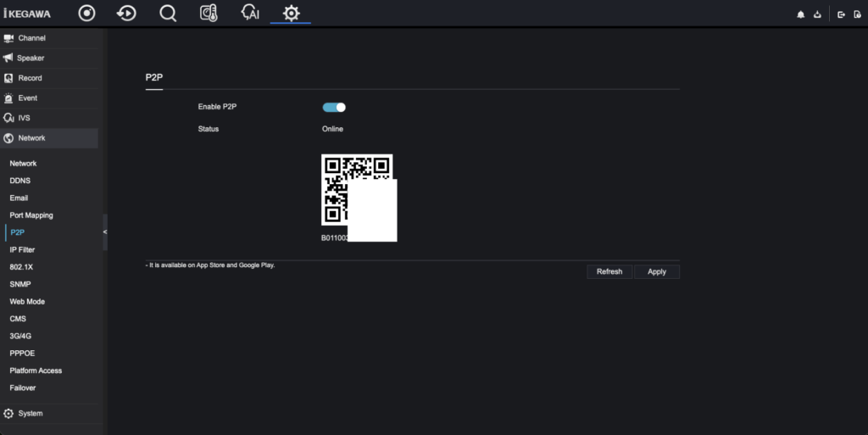
Task: Open the playback icon in top bar
Action: 127,13
